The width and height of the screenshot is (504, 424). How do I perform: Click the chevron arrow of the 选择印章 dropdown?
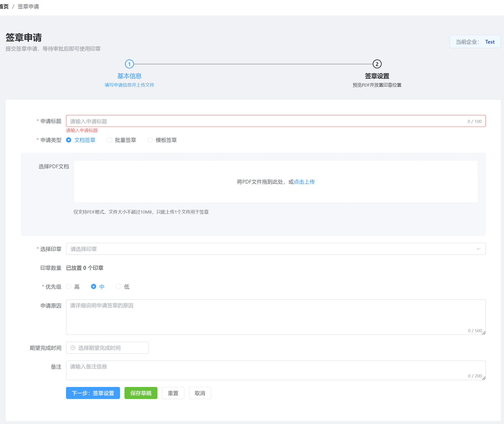coord(478,249)
